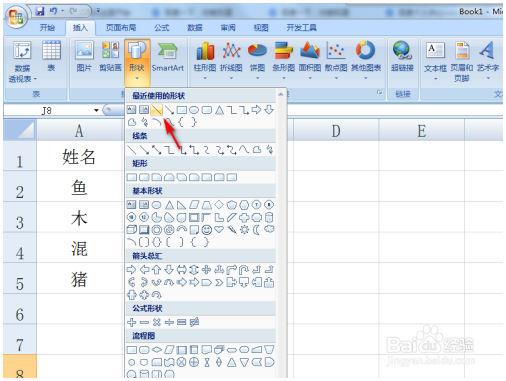Viewport: 506px width, 381px height.
Task: Choose the heart shape in basic shapes
Action: pos(219,229)
